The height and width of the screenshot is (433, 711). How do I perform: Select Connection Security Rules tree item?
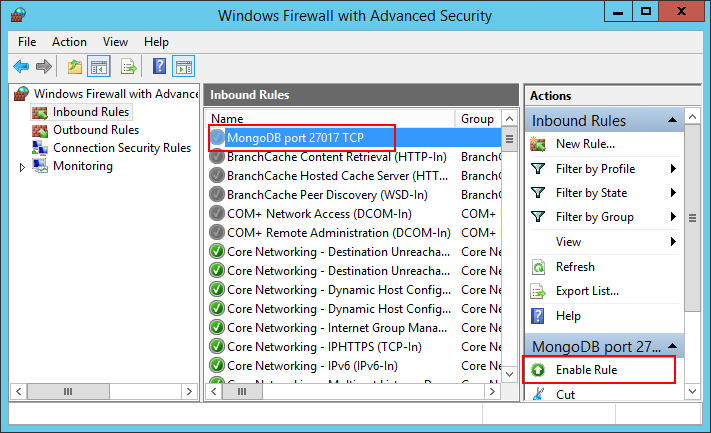(121, 148)
